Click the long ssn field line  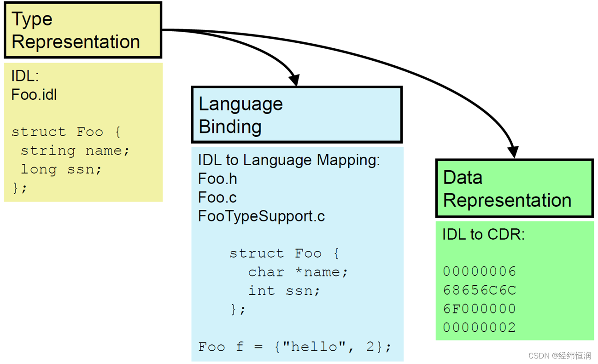[x=59, y=169]
